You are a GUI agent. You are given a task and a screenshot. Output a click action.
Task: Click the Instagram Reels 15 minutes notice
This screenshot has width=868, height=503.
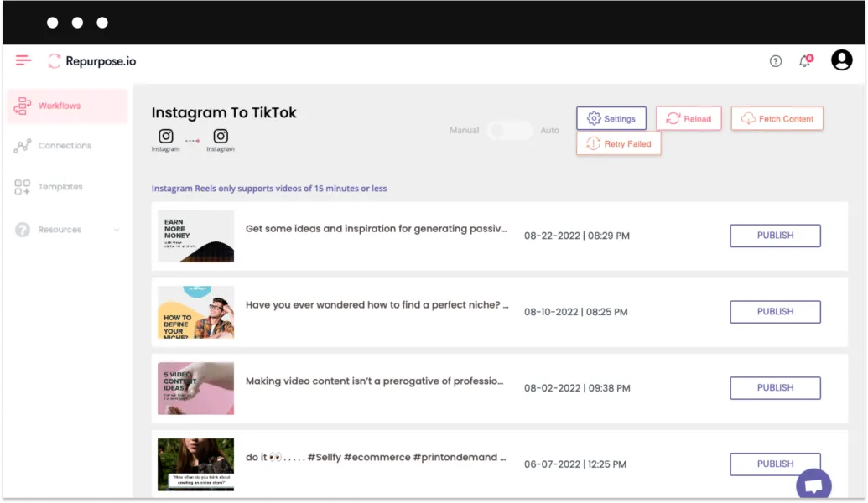[269, 188]
